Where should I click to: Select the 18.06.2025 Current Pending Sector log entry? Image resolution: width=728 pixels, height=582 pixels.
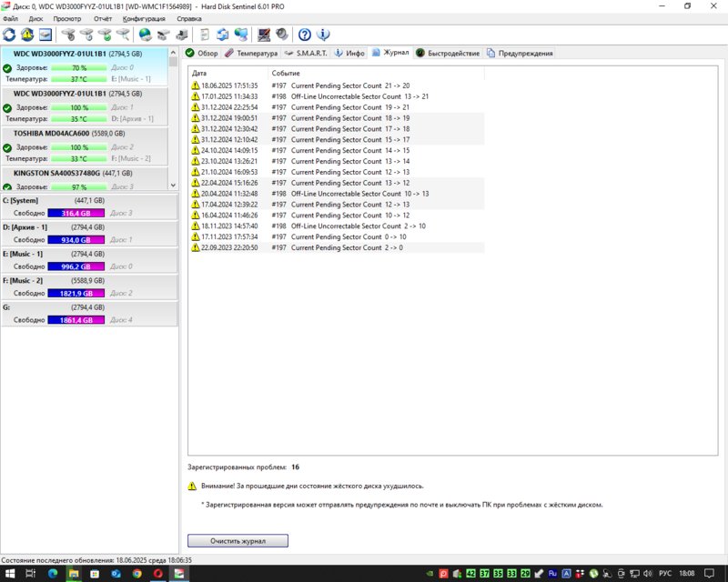337,85
